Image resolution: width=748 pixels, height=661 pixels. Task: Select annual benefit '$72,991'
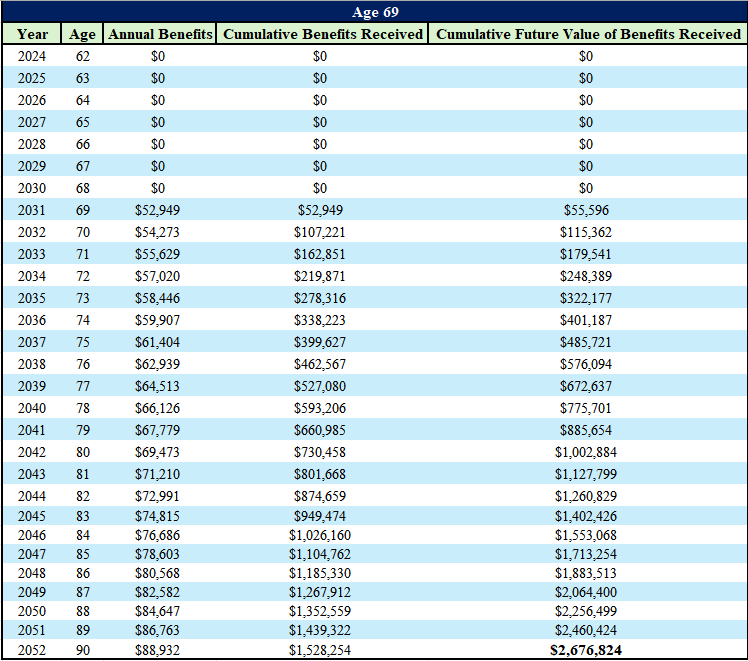(x=157, y=496)
